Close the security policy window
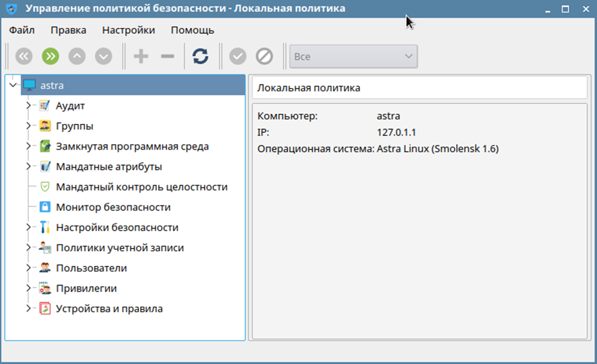The image size is (597, 364). click(x=586, y=9)
